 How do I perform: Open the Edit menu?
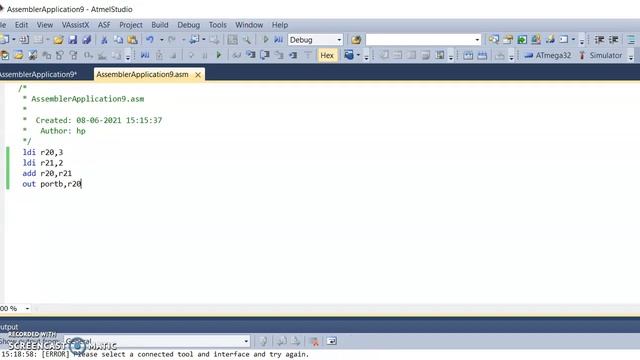[21, 25]
